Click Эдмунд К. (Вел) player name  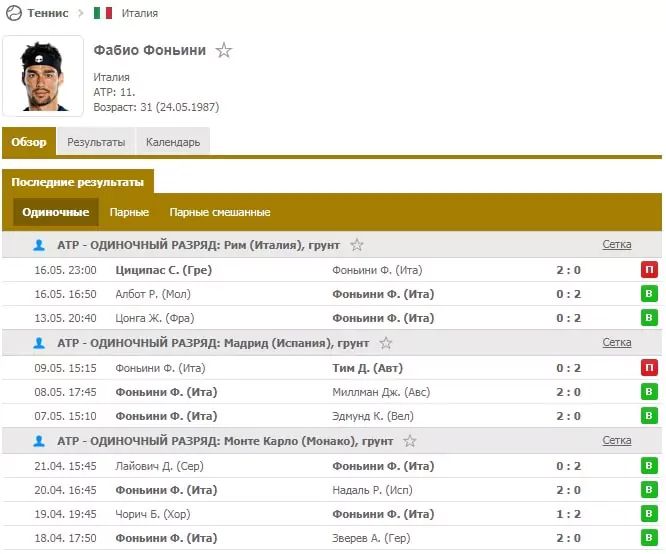click(373, 416)
